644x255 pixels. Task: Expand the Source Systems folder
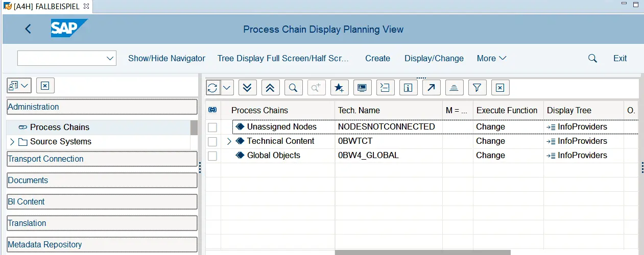[x=12, y=142]
